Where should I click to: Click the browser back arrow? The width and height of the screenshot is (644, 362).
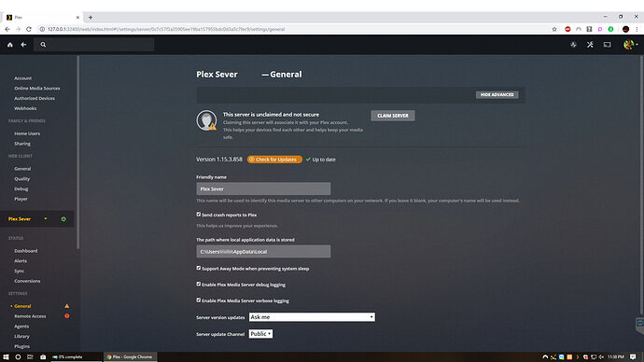[x=7, y=29]
